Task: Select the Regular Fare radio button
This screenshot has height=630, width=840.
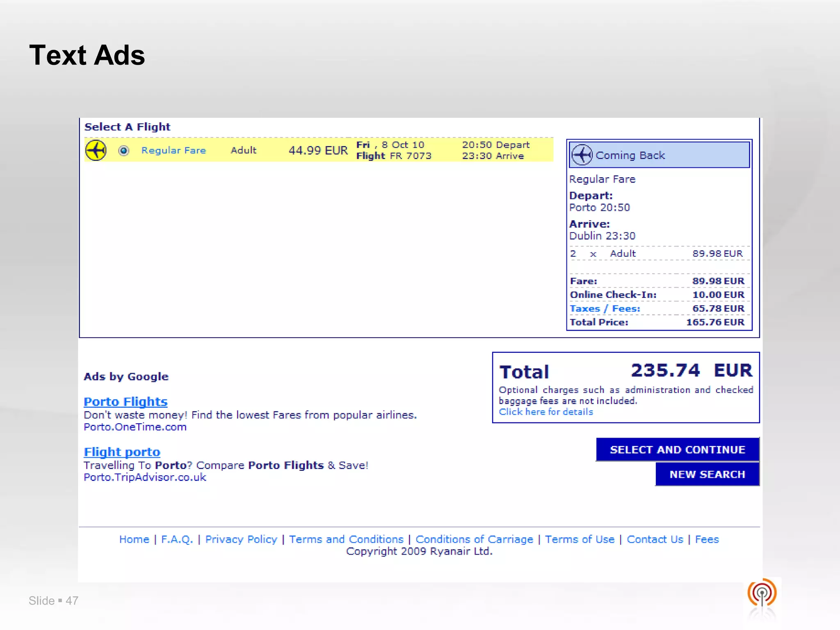Action: point(123,151)
